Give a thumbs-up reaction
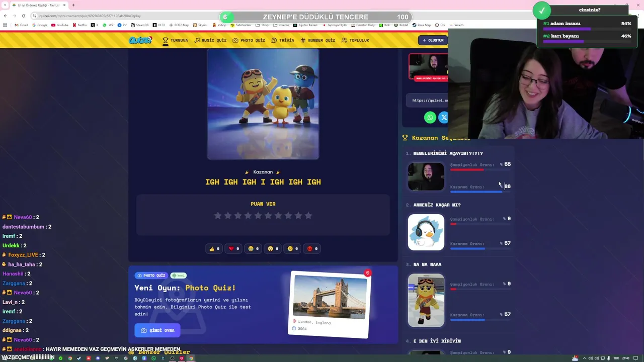 pyautogui.click(x=214, y=248)
